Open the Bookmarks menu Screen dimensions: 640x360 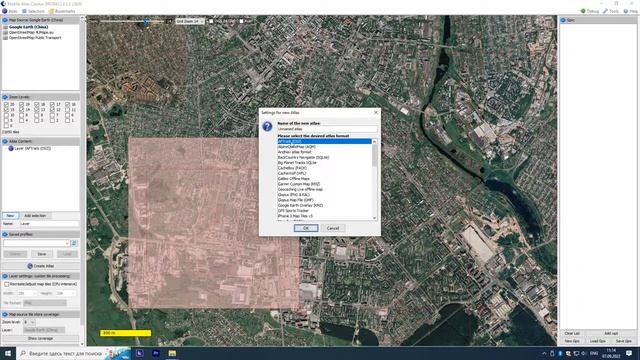pyautogui.click(x=62, y=11)
